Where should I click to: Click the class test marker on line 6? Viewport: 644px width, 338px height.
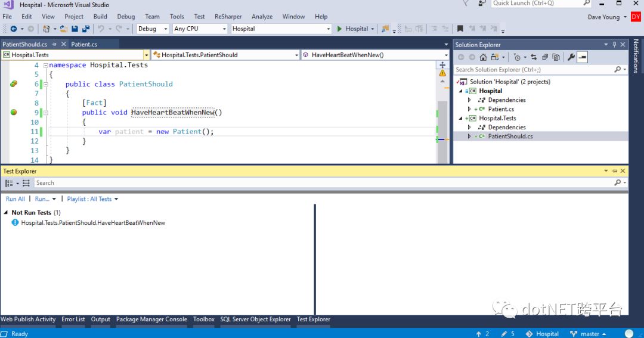pyautogui.click(x=14, y=84)
